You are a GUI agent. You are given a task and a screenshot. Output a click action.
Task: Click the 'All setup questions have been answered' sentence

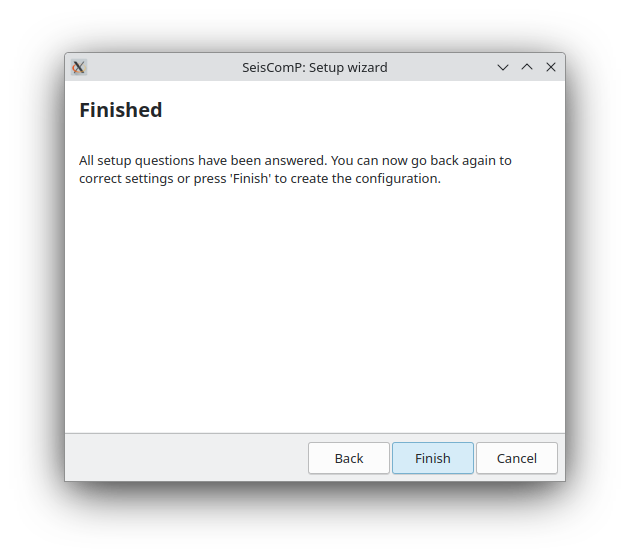203,161
